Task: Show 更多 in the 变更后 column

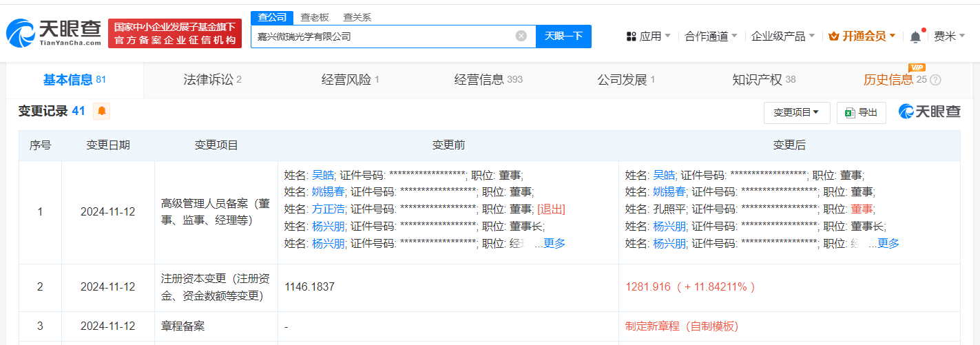Action: pos(888,243)
